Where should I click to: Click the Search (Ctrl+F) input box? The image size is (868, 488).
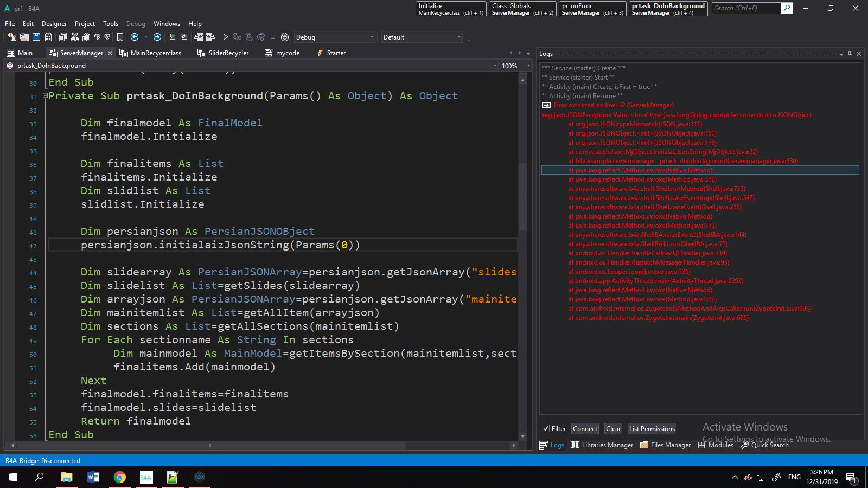click(x=746, y=8)
